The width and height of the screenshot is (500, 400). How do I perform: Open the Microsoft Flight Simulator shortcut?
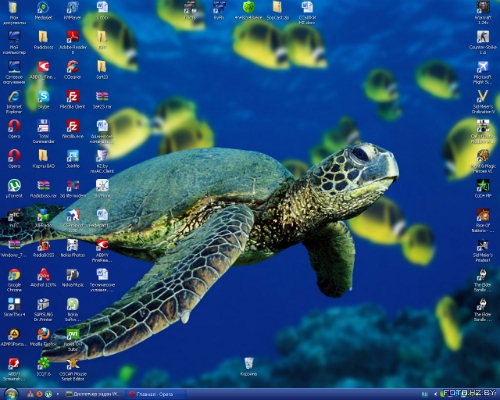point(483,72)
